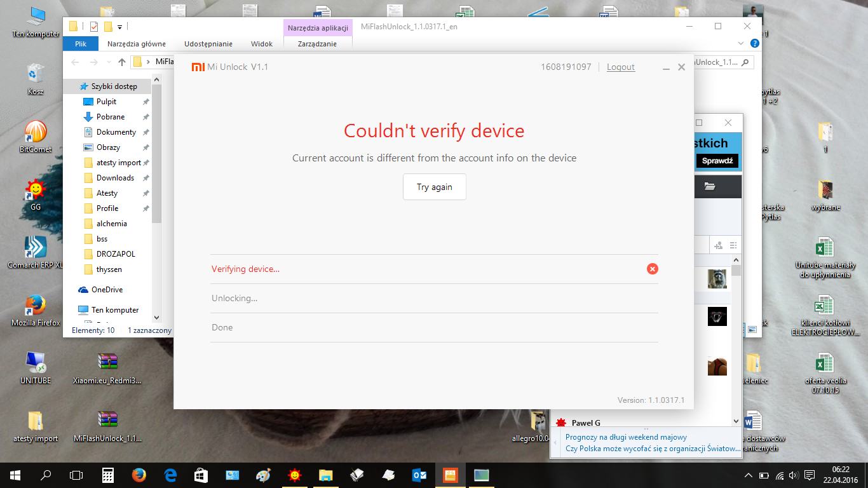The width and height of the screenshot is (868, 488).
Task: Click the Up arrow in File Explorer navigation
Action: coord(122,62)
